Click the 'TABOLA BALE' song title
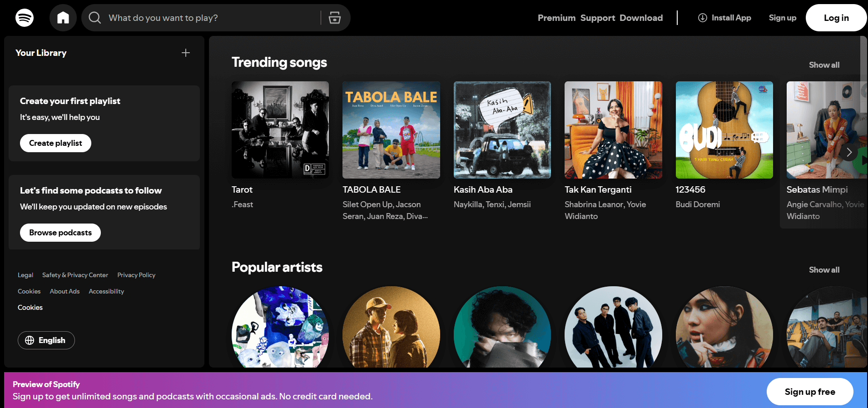This screenshot has height=408, width=868. [372, 189]
